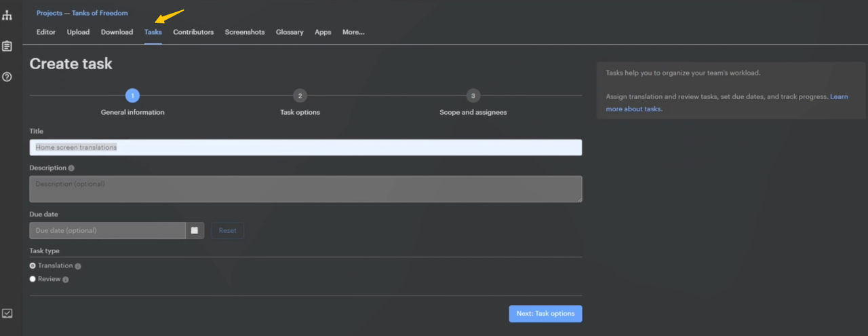Open the projects hierarchy icon in sidebar
This screenshot has width=868, height=336.
pyautogui.click(x=7, y=16)
